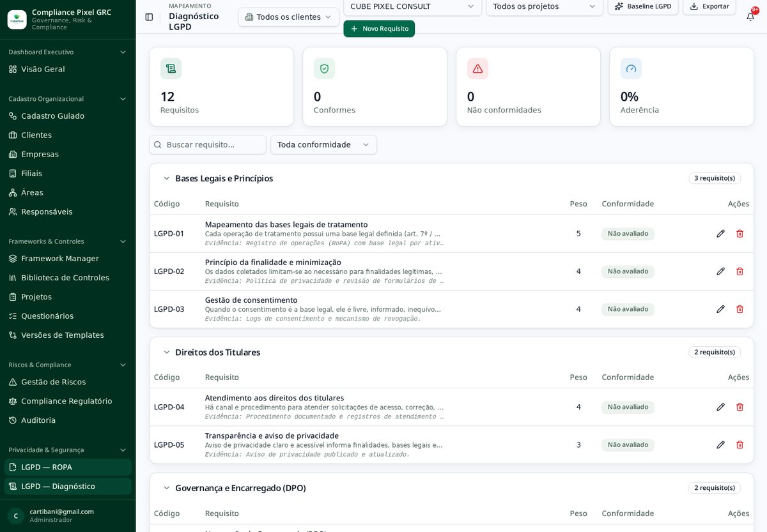The image size is (767, 532).
Task: Edit requirement LGPD-05
Action: tap(720, 445)
